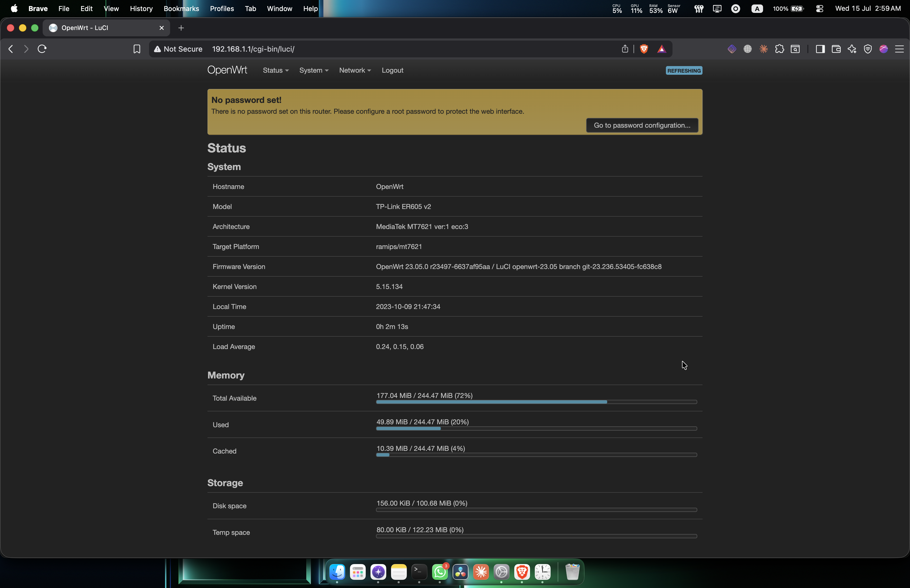Reload the OpenWrt page
The height and width of the screenshot is (588, 910).
coord(42,49)
